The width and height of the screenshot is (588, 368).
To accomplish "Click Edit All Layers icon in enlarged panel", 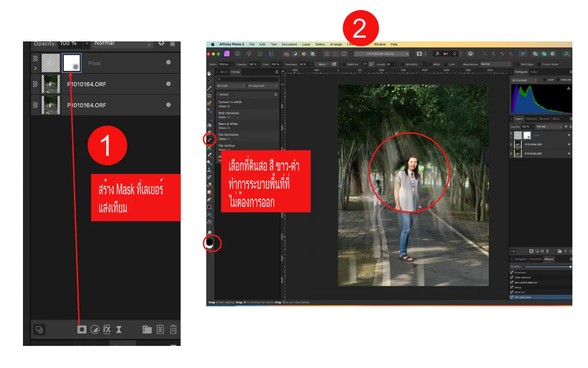I will click(x=40, y=329).
